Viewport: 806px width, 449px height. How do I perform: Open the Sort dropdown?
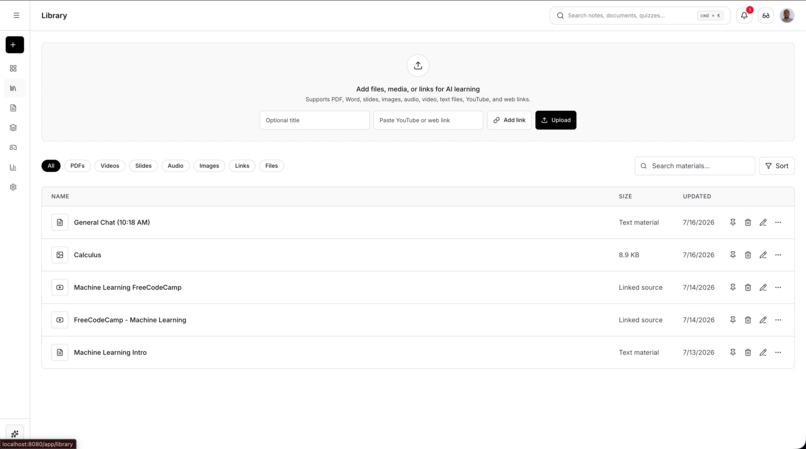777,166
